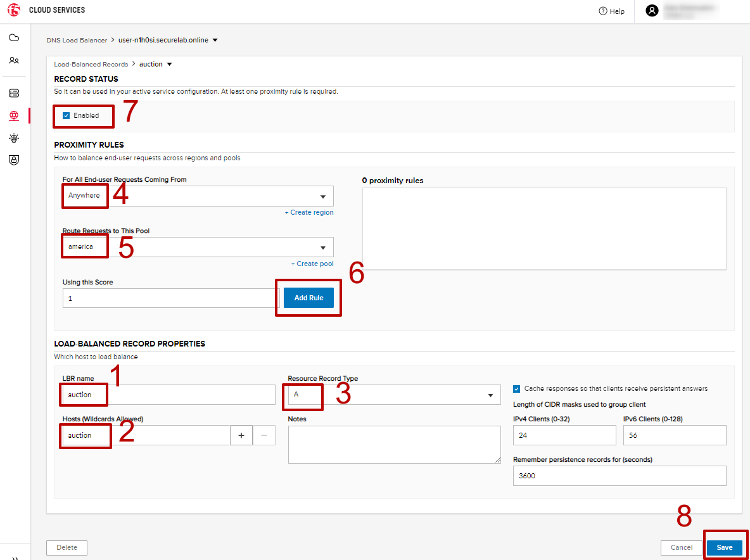Open the Resource Record Type dropdown
Viewport: 750px width, 560px height.
pyautogui.click(x=394, y=395)
